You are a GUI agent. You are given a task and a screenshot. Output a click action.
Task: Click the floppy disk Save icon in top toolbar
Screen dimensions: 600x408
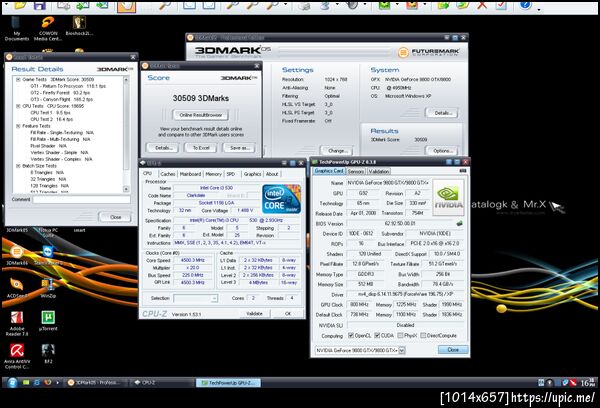[39, 5]
